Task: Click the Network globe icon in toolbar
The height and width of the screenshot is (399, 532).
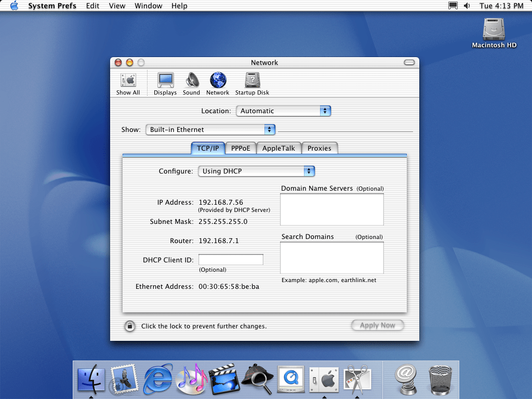Action: 218,81
